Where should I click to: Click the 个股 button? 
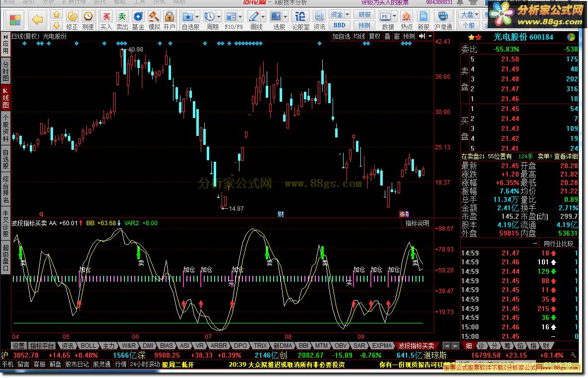coord(469,25)
